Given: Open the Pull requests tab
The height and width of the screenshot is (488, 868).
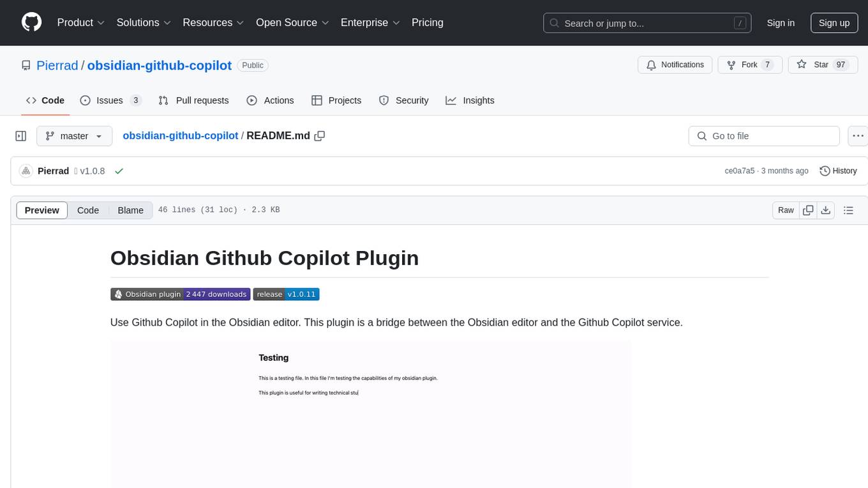Looking at the screenshot, I should [193, 100].
